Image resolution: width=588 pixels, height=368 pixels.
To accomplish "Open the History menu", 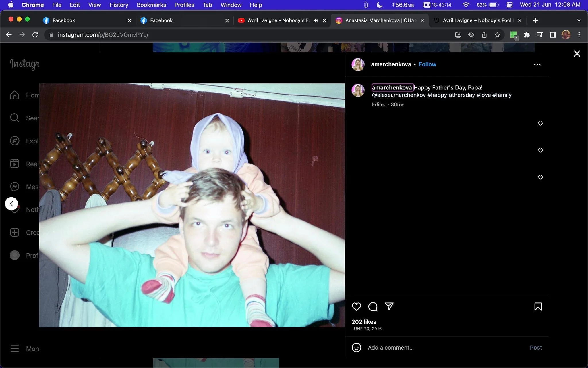I will pyautogui.click(x=119, y=5).
